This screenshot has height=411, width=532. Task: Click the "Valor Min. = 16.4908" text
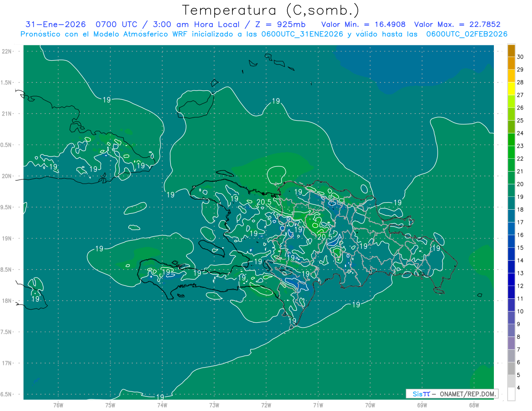[364, 24]
